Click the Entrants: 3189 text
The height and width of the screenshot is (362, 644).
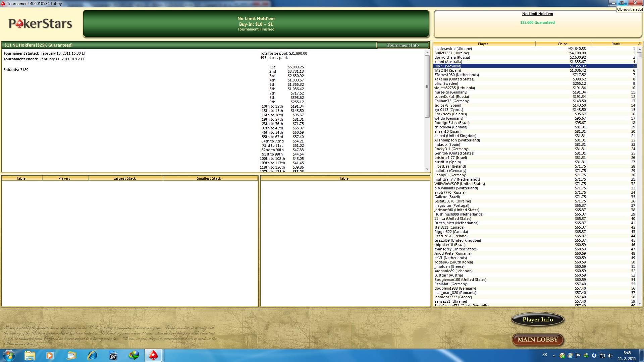coord(16,70)
